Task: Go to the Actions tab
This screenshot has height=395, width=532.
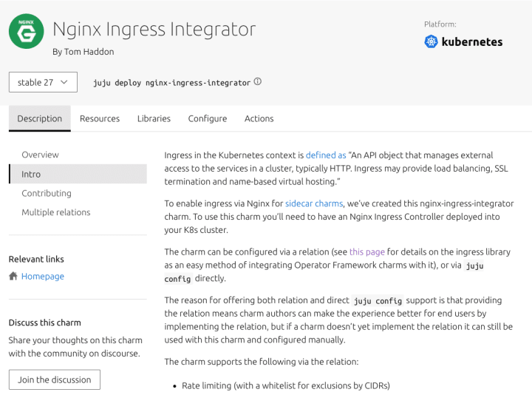Action: (x=259, y=118)
